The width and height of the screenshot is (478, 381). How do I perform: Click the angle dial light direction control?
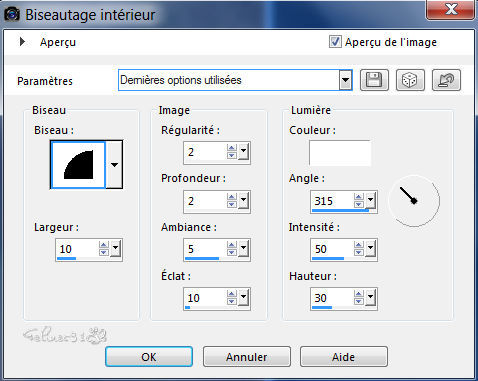click(x=414, y=201)
